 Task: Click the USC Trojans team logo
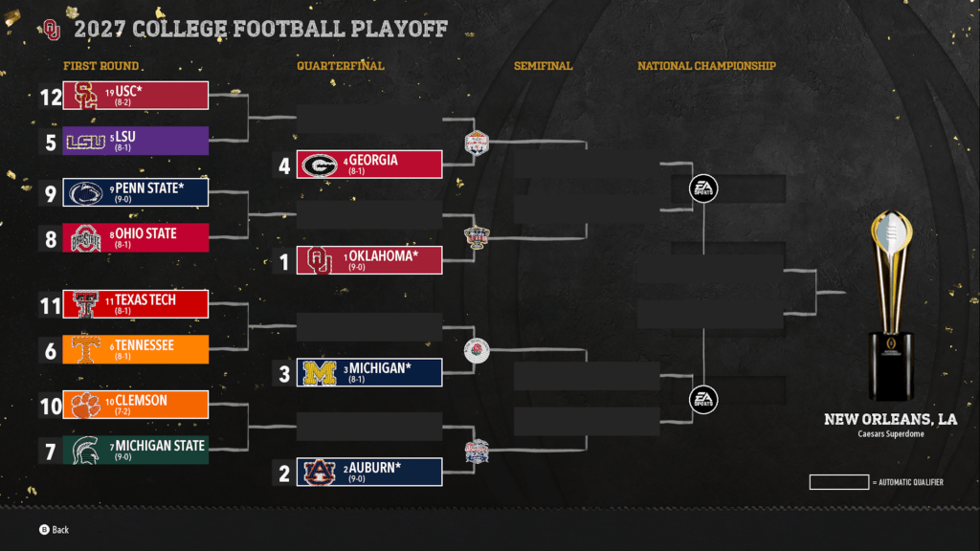point(85,96)
